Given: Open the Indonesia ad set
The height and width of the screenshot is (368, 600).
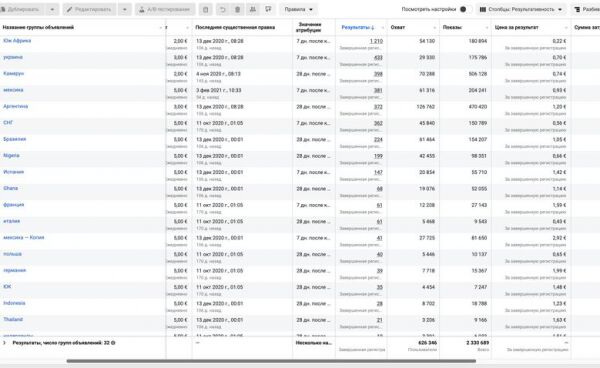Looking at the screenshot, I should click(15, 303).
